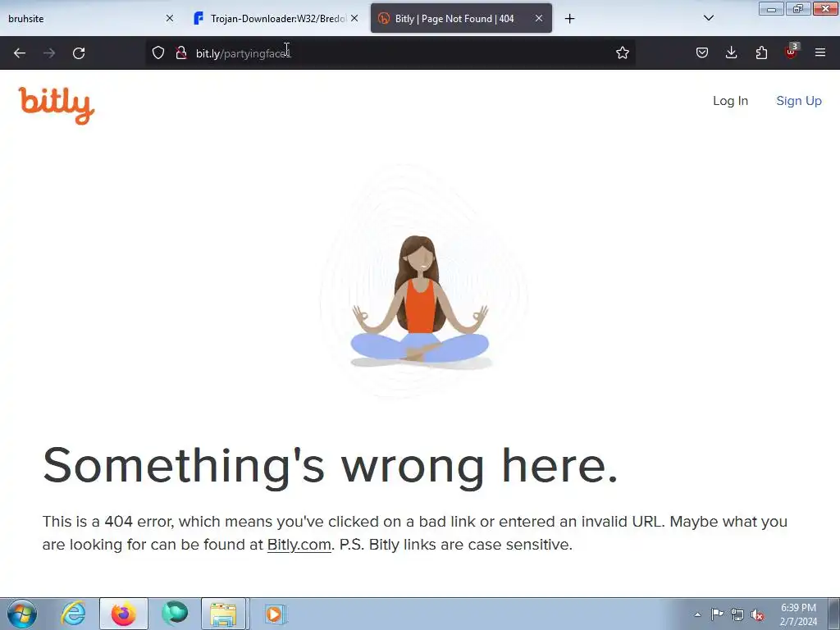The image size is (840, 630).
Task: Open the Log In link
Action: [730, 101]
